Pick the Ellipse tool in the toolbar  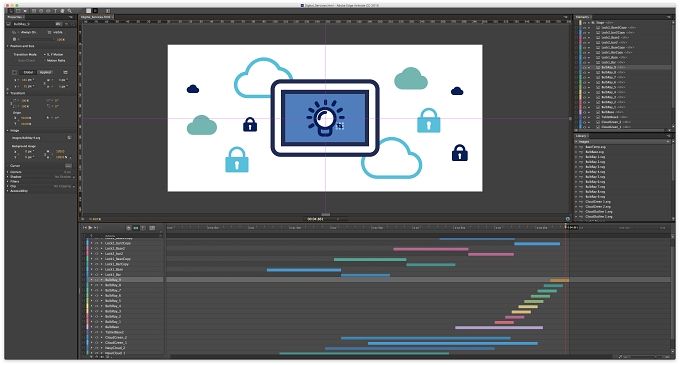48,11
